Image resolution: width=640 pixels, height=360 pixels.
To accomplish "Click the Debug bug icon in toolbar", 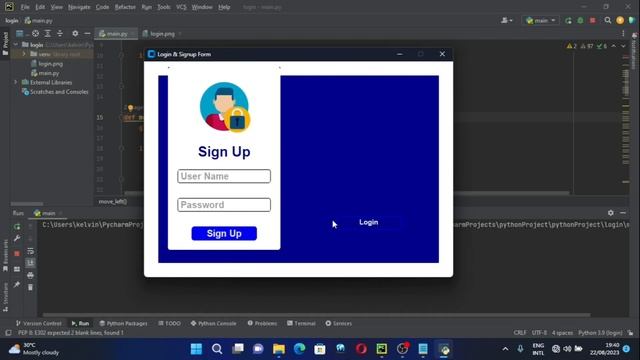I will click(580, 20).
